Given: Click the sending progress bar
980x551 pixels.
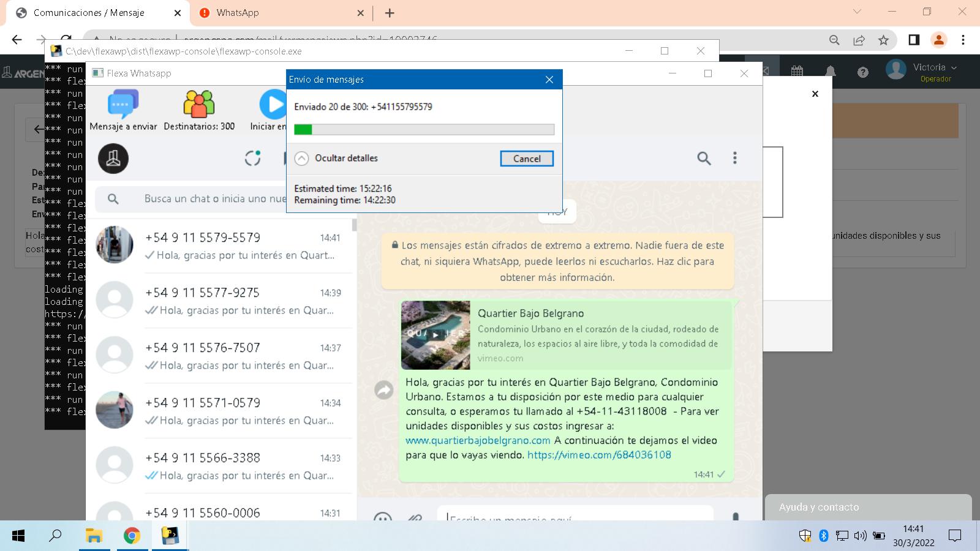Looking at the screenshot, I should point(424,129).
